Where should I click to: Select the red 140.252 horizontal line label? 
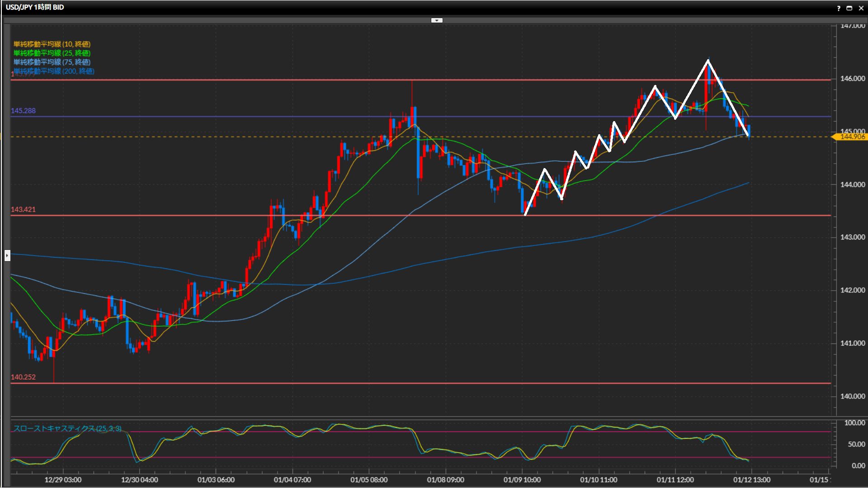pos(23,377)
